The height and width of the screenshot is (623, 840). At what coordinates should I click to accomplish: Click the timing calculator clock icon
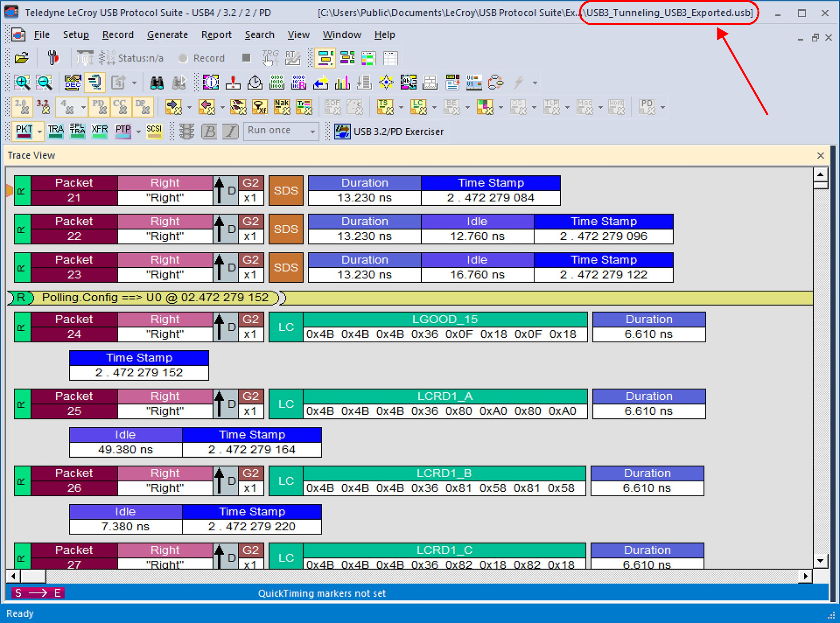(x=255, y=82)
